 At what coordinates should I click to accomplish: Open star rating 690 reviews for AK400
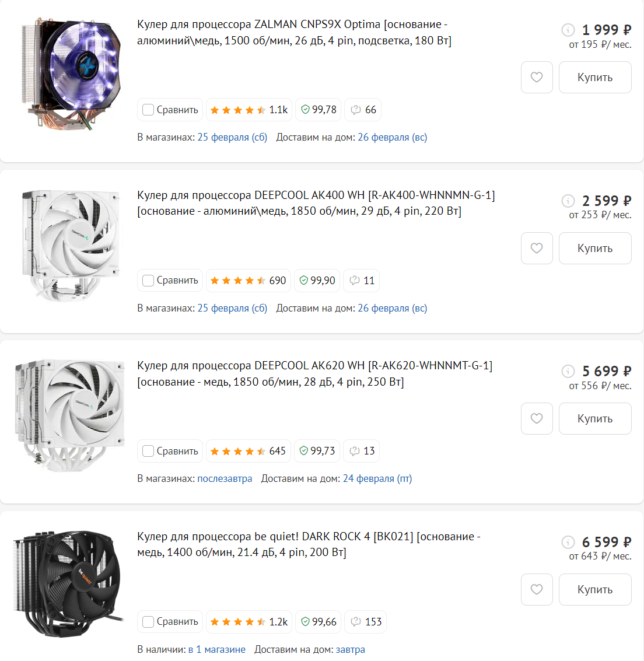249,281
